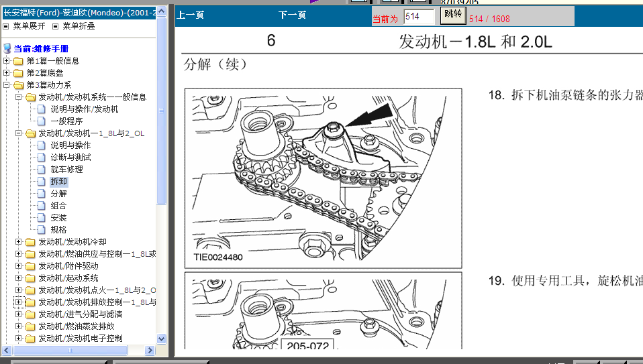Collapse the 第3篇动力系 node
Screen dimensions: 643x364
(6, 85)
